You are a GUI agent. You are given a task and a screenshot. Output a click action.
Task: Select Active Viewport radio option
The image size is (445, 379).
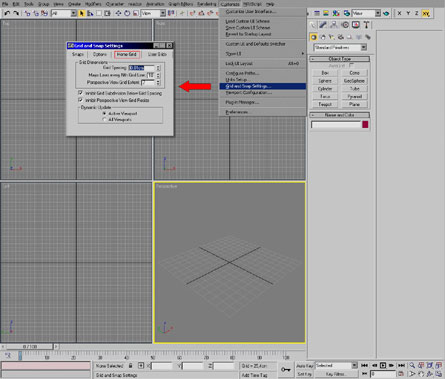coord(104,113)
